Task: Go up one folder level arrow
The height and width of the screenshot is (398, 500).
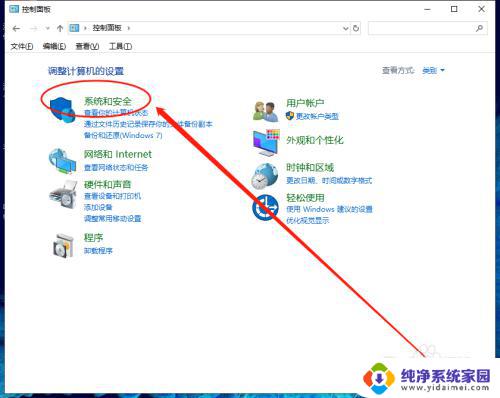Action: coord(60,28)
